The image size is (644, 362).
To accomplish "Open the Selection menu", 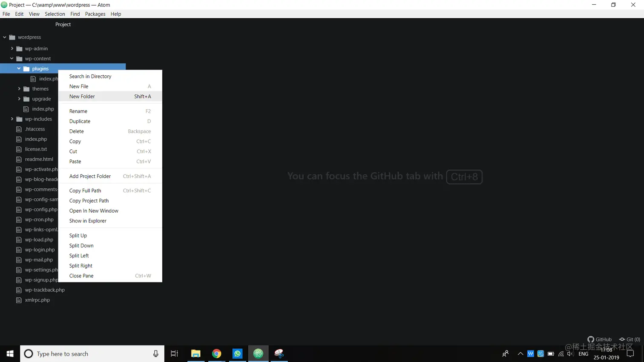I will 55,14.
